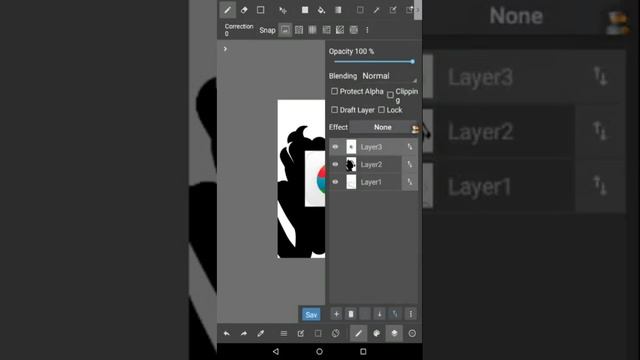Select the Magic Wand tool
The image size is (640, 360).
click(376, 10)
